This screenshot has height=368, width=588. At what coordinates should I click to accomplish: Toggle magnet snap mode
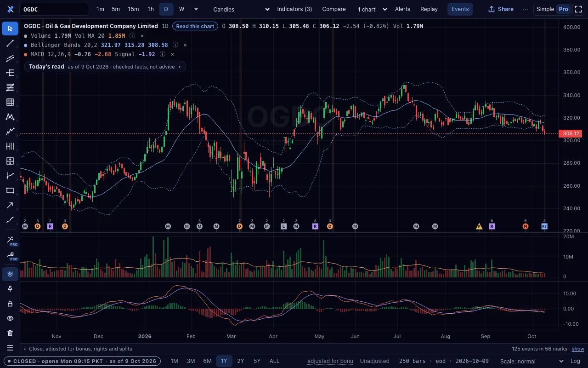point(10,274)
